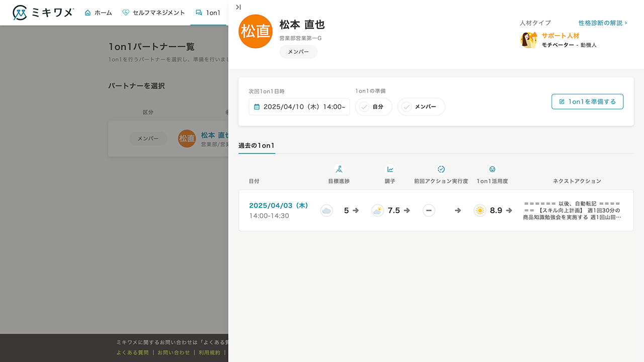Click the メンバー badge in the partner list row
Viewport: 644px width, 362px height.
pos(148,139)
